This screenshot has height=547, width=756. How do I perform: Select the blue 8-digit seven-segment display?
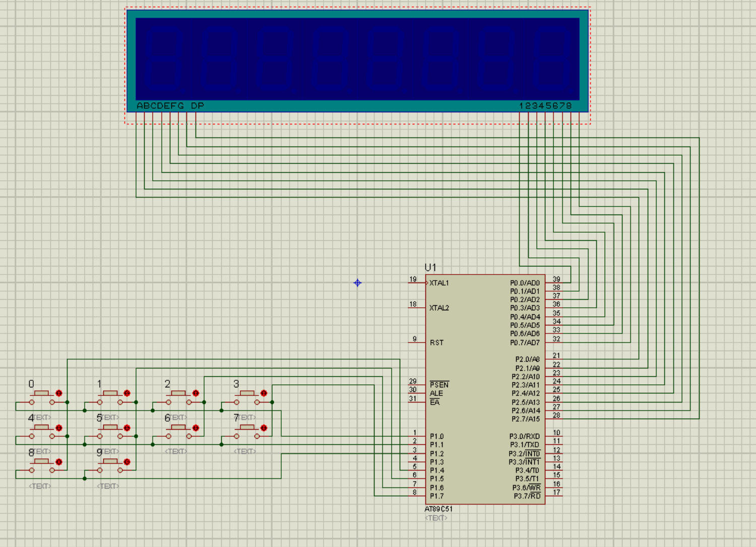tap(357, 60)
